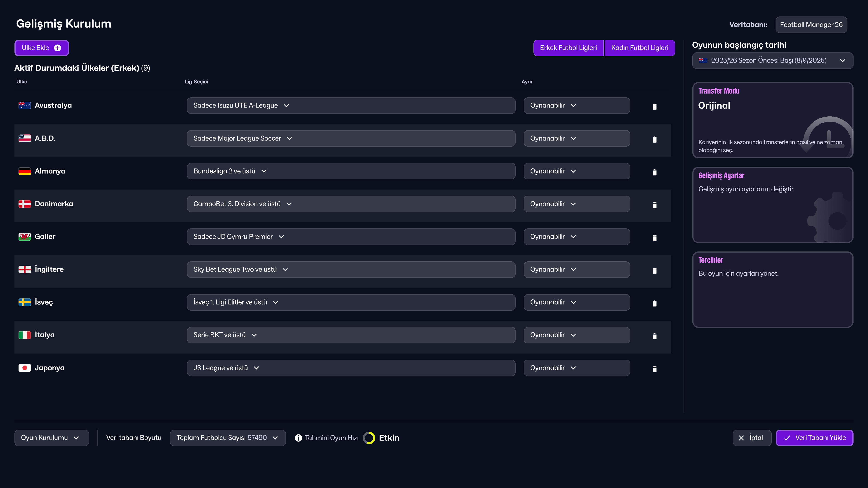Click the trash icon beside Galler
The width and height of the screenshot is (868, 488).
[x=655, y=237]
